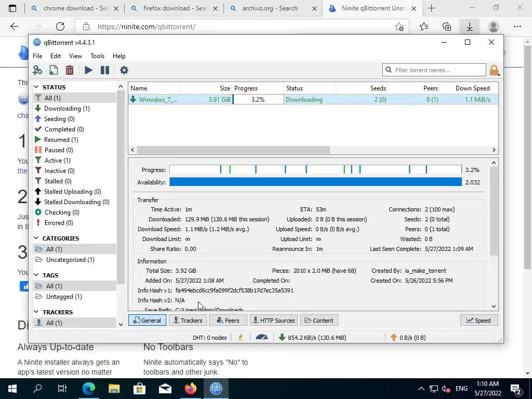The image size is (532, 399).
Task: Switch to the Content tab
Action: [x=319, y=320]
